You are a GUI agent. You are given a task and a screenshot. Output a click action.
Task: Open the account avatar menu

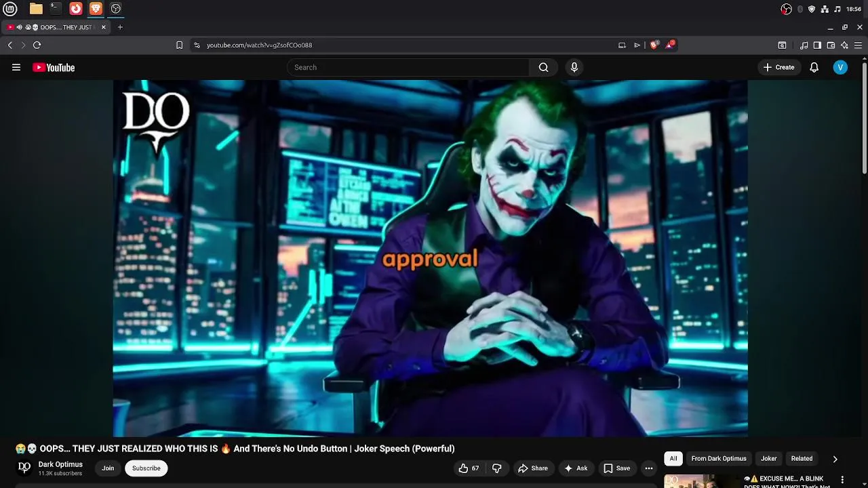pyautogui.click(x=840, y=67)
